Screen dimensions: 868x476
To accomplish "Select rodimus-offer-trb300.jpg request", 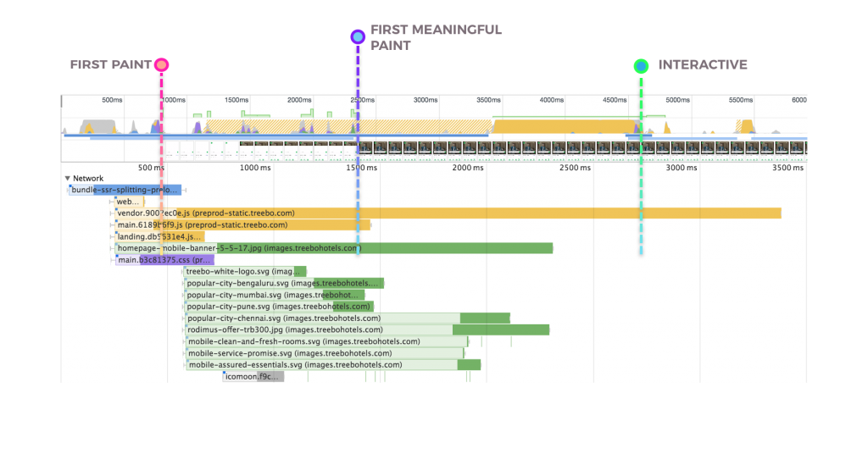I will [x=366, y=329].
